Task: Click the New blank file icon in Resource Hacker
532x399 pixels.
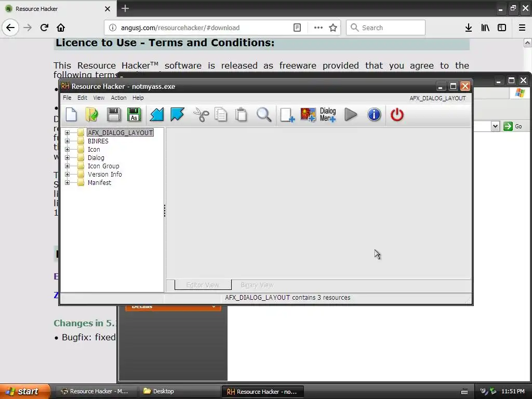Action: [71, 114]
